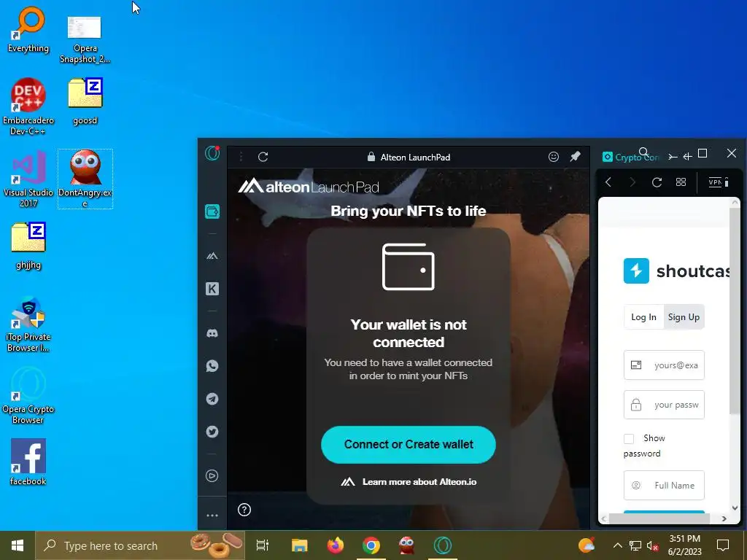Open Telegram from the Opera sidebar

212,399
